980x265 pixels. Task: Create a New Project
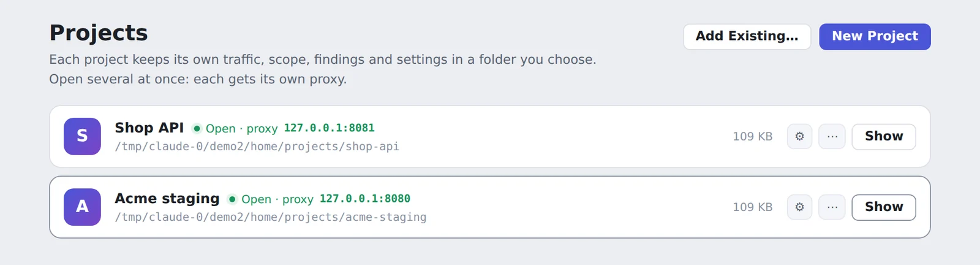click(875, 36)
